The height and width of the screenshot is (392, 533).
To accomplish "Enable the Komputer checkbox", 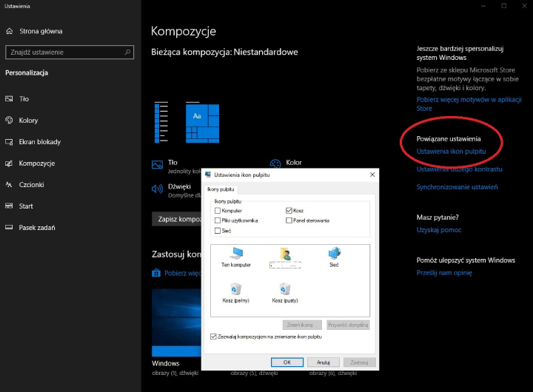I will (217, 211).
